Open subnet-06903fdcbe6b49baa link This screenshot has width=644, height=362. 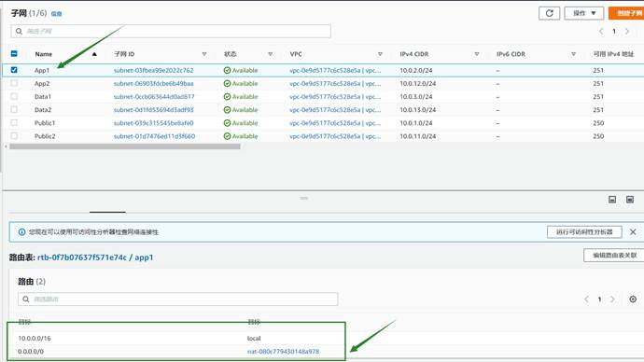pos(153,83)
